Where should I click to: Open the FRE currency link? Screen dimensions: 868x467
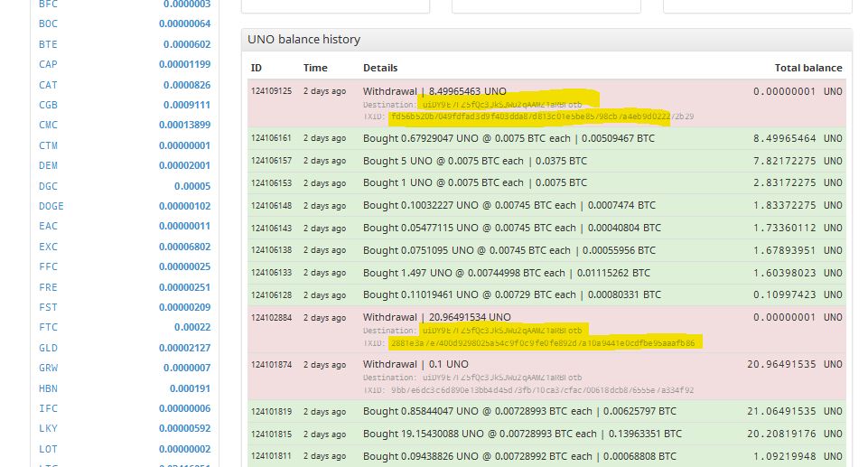48,287
